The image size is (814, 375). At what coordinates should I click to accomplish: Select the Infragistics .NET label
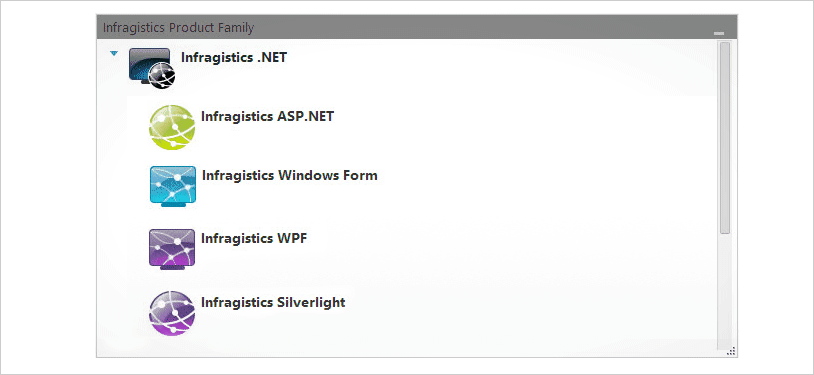tap(234, 58)
